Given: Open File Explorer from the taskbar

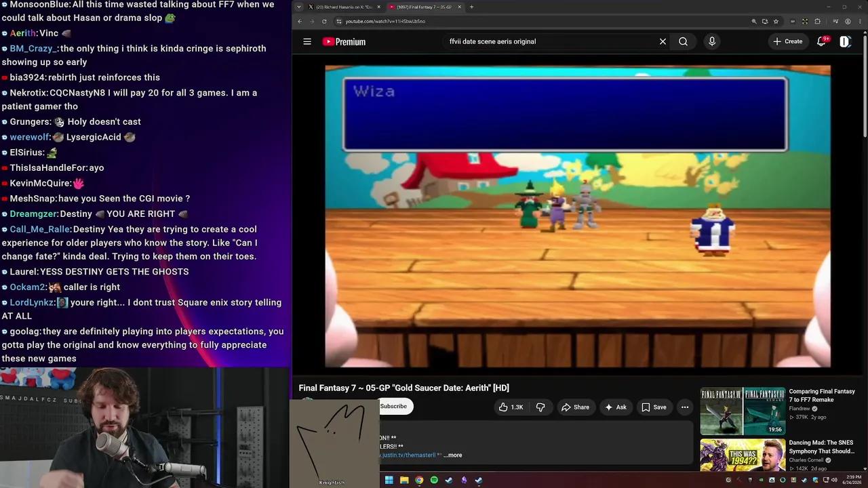Looking at the screenshot, I should tap(404, 480).
